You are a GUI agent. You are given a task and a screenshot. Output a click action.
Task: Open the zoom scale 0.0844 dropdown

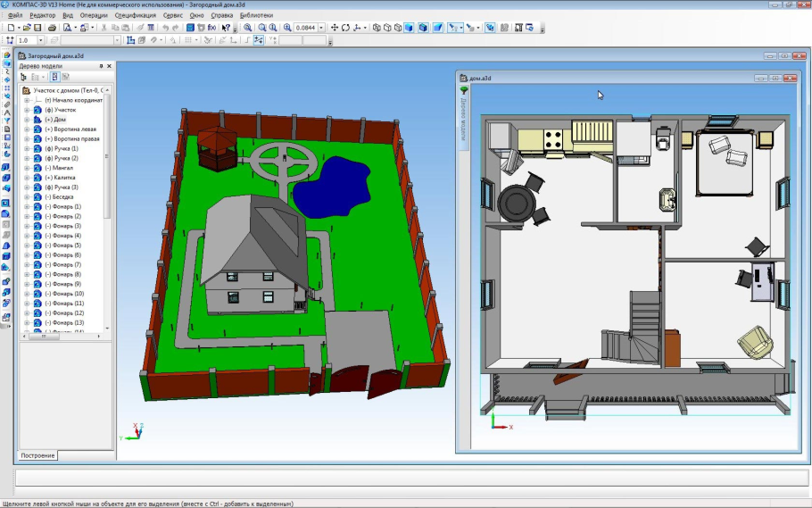[323, 28]
